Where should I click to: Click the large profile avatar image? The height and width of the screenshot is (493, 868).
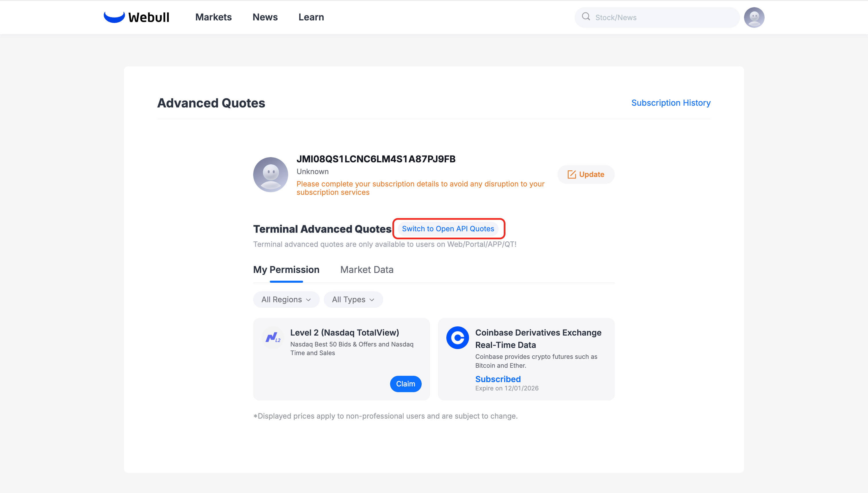tap(271, 174)
